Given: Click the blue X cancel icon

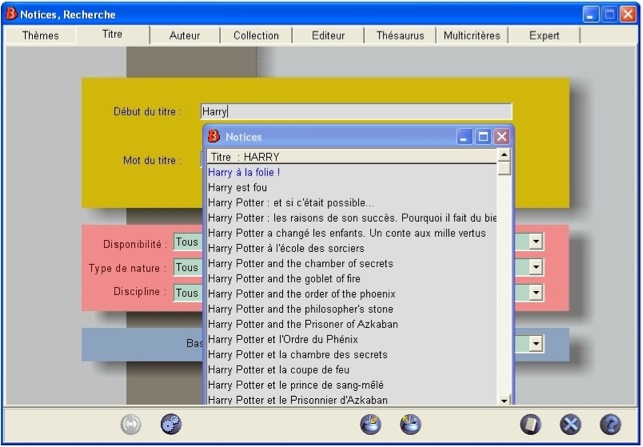Looking at the screenshot, I should coord(570,424).
